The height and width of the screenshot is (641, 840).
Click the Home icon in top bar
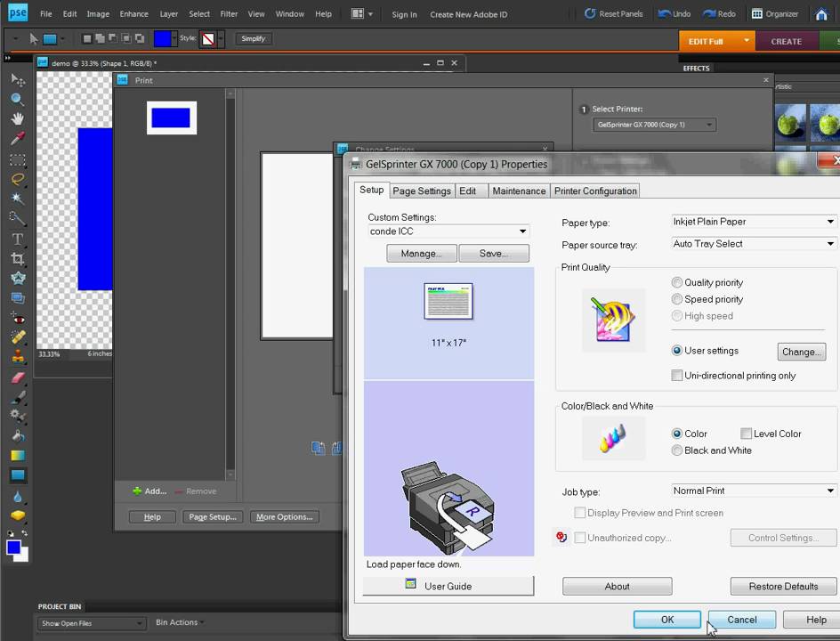tap(821, 14)
